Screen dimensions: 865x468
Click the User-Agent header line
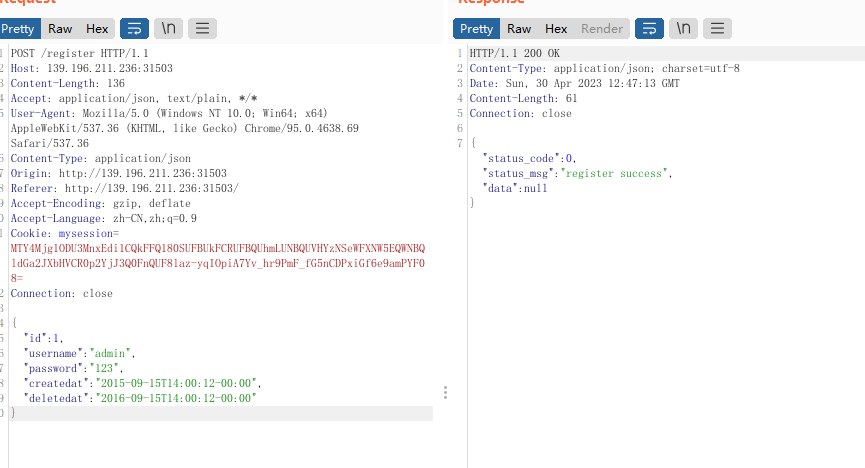tap(185, 128)
